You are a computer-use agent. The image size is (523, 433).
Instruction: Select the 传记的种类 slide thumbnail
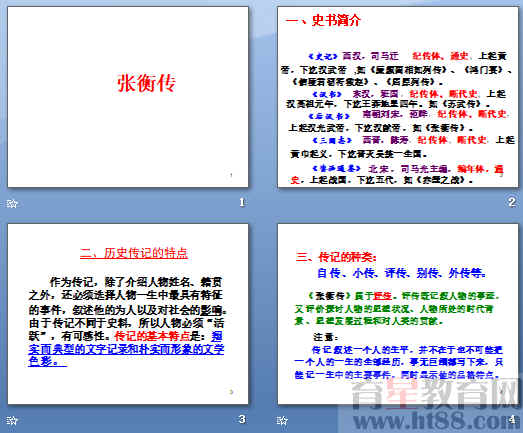398,314
